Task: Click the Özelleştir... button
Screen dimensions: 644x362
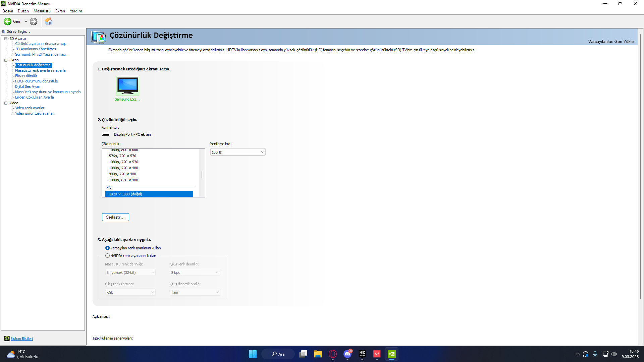Action: [x=115, y=217]
